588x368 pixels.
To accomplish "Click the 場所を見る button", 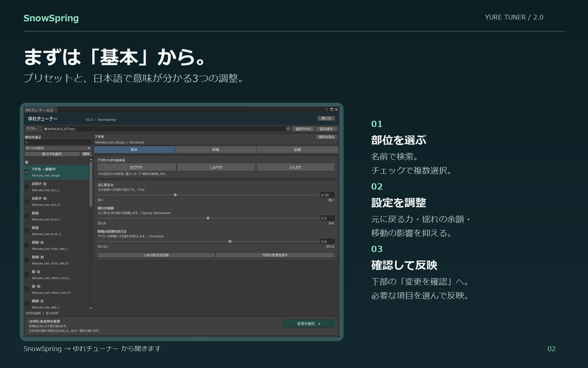I will coord(326,137).
